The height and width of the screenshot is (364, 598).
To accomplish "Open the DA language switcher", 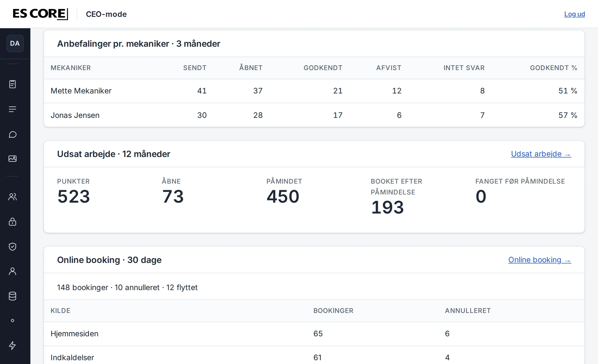I will click(x=15, y=43).
